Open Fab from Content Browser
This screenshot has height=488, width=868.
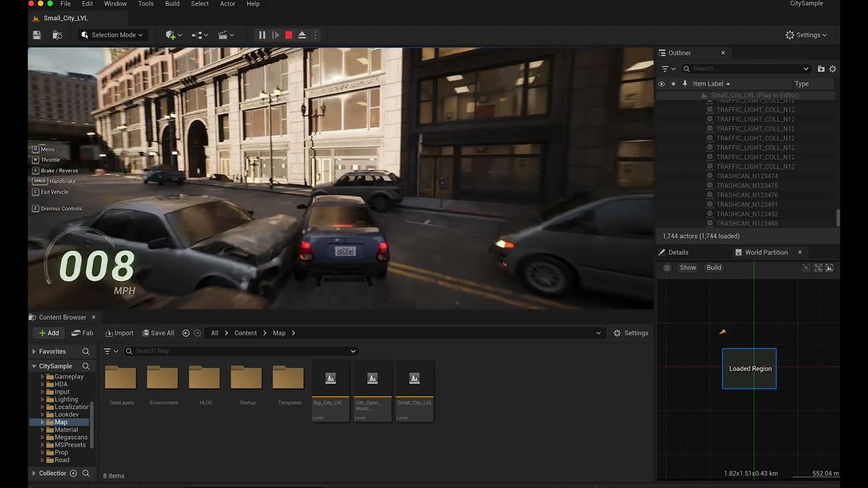tap(82, 333)
